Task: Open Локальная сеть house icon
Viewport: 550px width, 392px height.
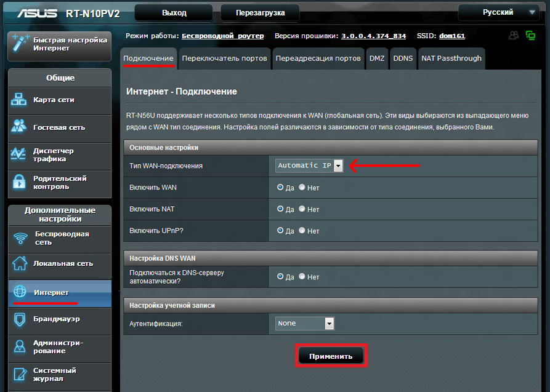Action: click(x=20, y=263)
